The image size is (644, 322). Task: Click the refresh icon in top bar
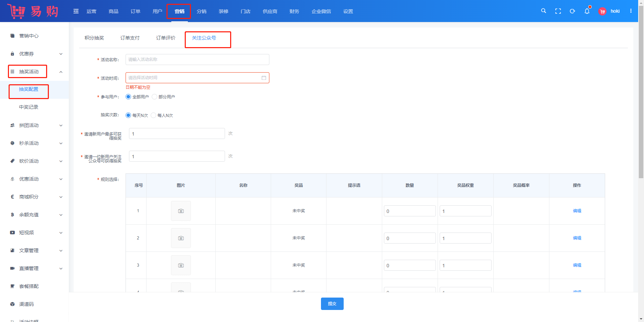pos(572,11)
